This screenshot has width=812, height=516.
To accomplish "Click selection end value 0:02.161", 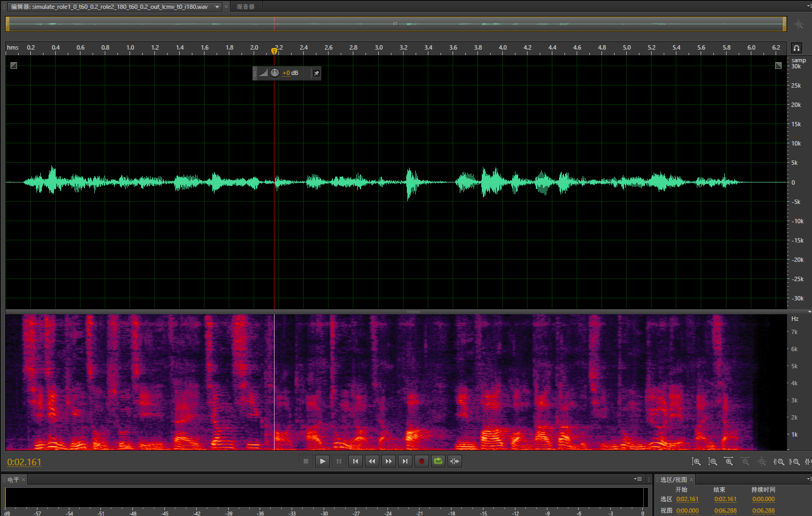I will pyautogui.click(x=725, y=499).
